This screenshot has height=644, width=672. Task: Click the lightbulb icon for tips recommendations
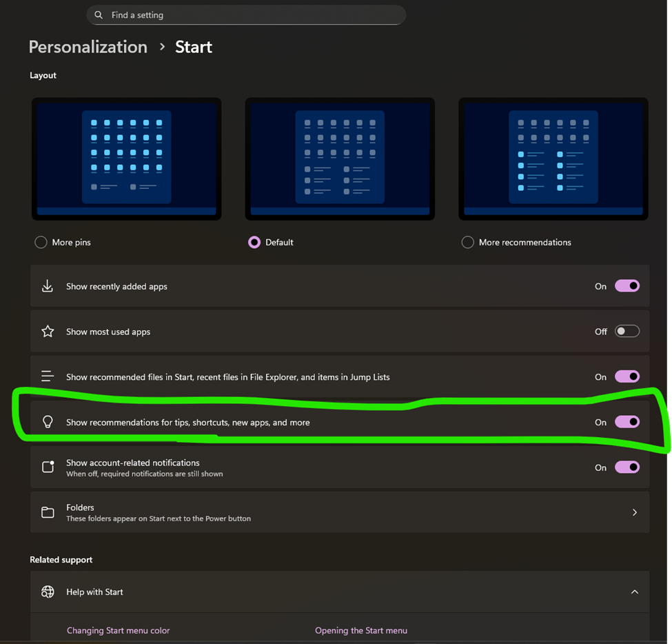pos(48,422)
